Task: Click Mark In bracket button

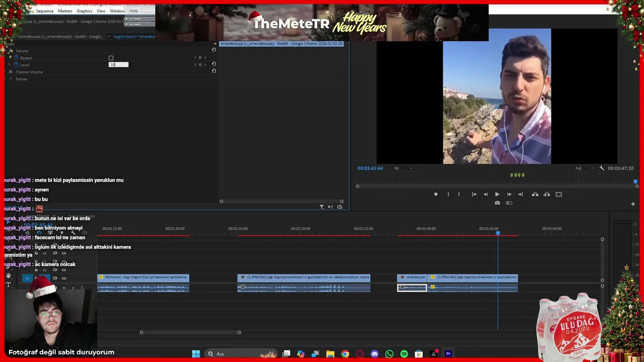Action: tap(448, 194)
